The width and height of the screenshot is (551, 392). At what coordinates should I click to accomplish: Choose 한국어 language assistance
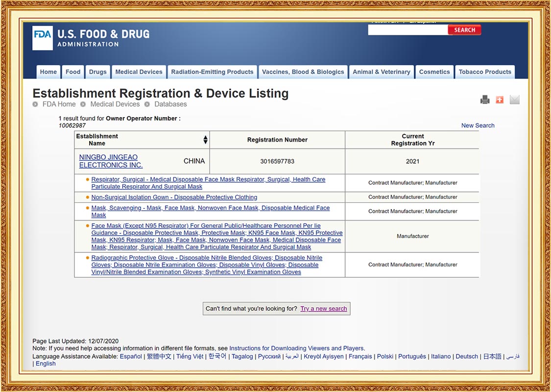pyautogui.click(x=217, y=356)
